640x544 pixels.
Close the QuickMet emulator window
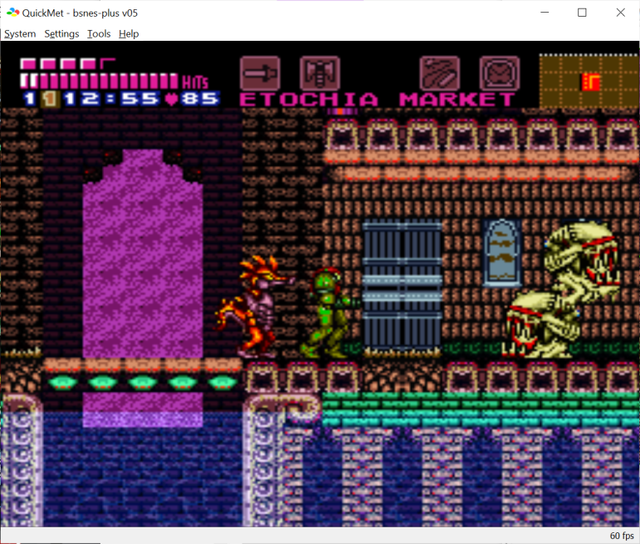[x=620, y=13]
